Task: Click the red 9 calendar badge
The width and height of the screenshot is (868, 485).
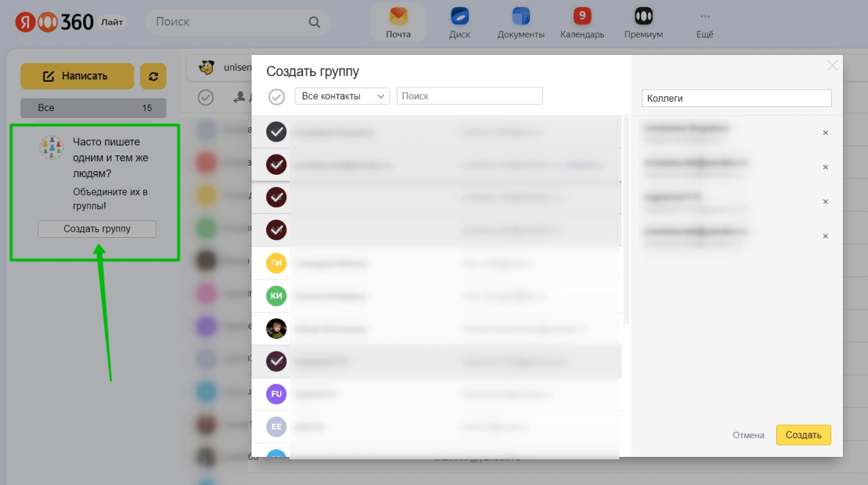Action: point(582,15)
